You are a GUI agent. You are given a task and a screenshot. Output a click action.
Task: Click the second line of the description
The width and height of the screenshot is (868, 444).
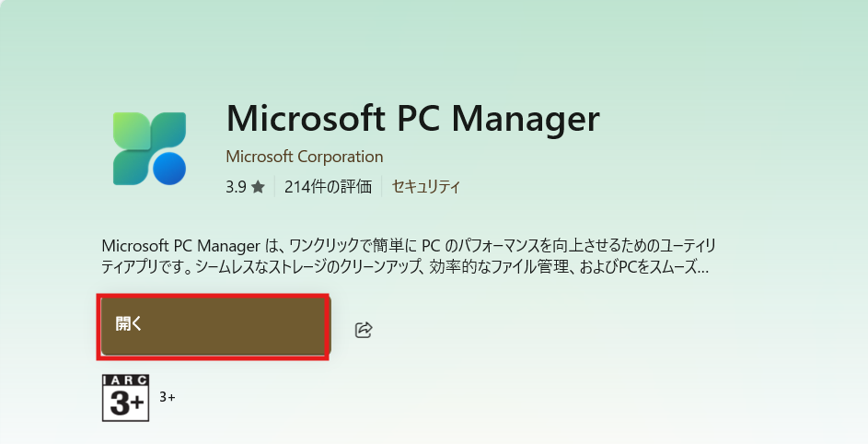pos(405,267)
